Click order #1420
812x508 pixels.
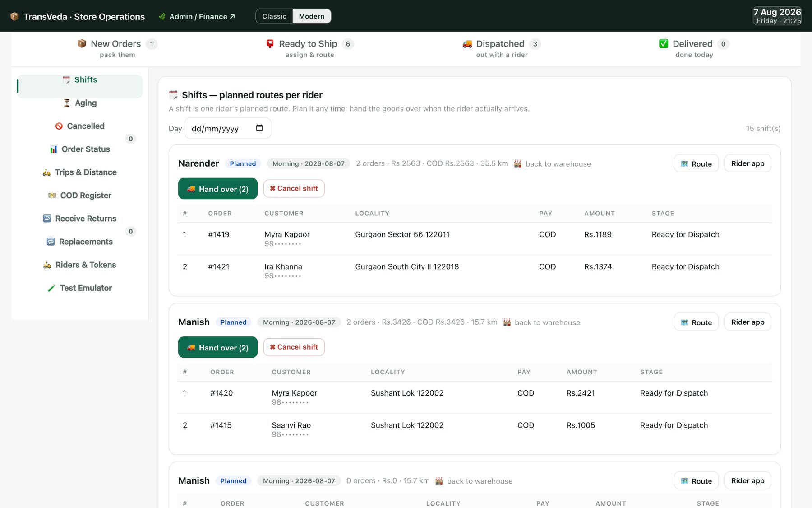(221, 393)
